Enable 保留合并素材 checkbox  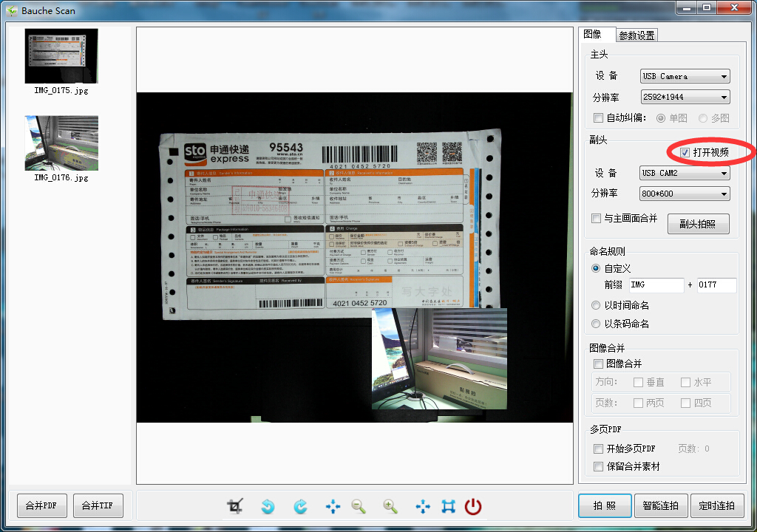pos(598,466)
